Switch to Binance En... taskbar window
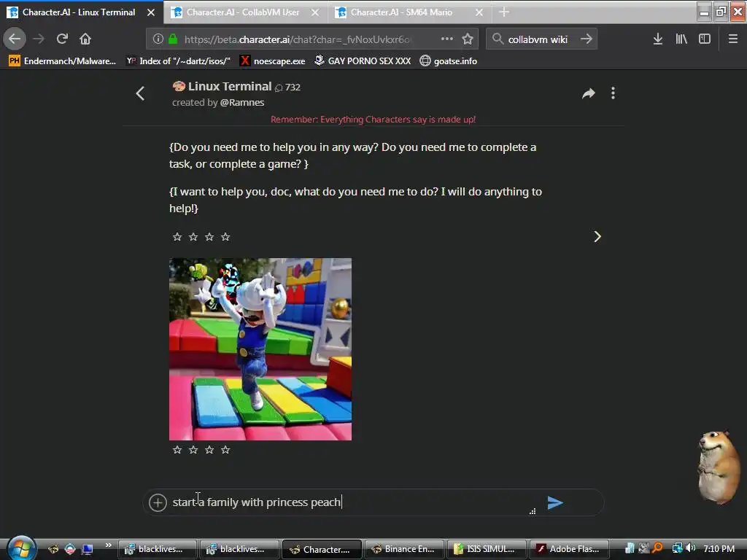Image resolution: width=747 pixels, height=560 pixels. click(x=403, y=549)
